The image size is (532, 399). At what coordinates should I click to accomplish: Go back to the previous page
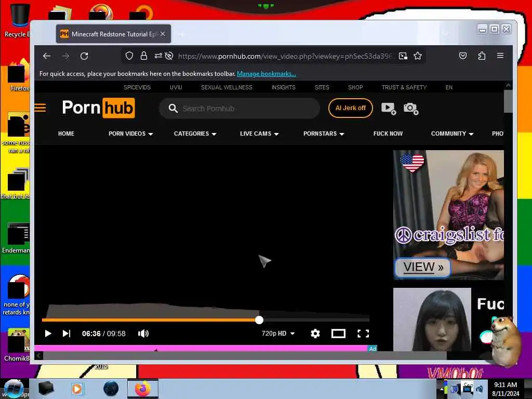coord(47,56)
